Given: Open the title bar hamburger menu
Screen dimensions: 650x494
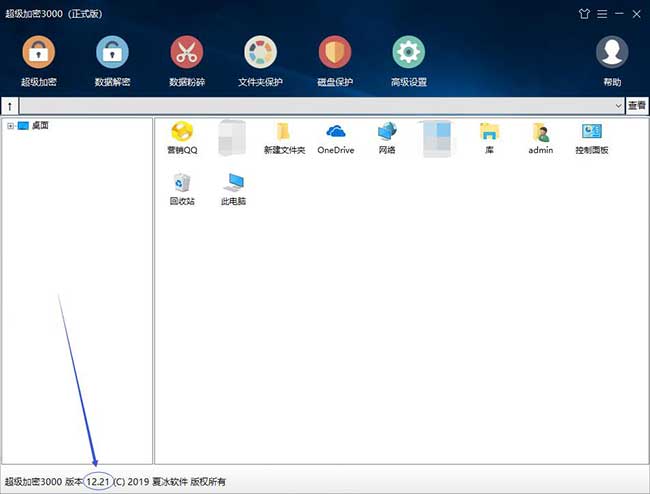Looking at the screenshot, I should coord(602,14).
